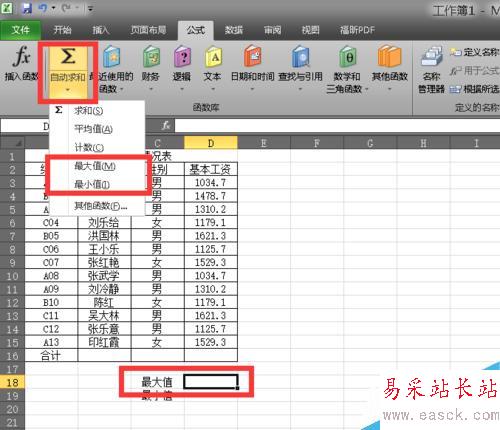This screenshot has width=500, height=430.
Task: Click the cell with ID B10
Action: [51, 302]
